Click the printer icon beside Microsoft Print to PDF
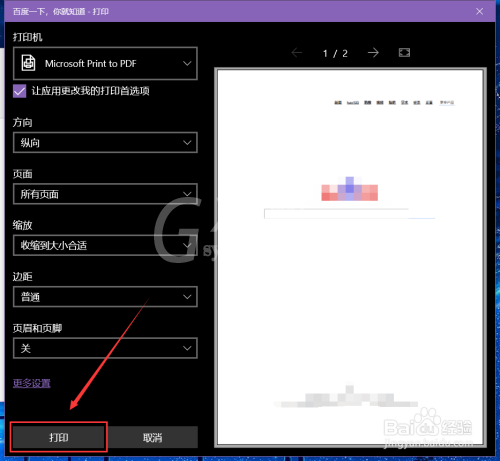 point(29,63)
